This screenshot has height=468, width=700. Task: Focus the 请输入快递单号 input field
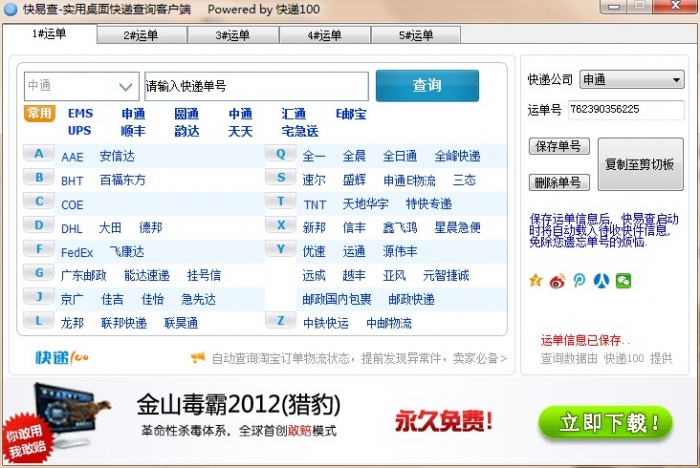[x=257, y=86]
